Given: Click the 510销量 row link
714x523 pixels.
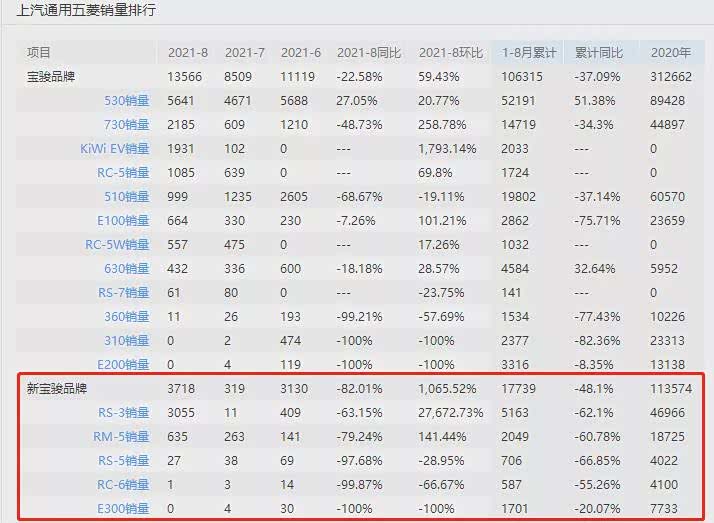Looking at the screenshot, I should click(126, 196).
